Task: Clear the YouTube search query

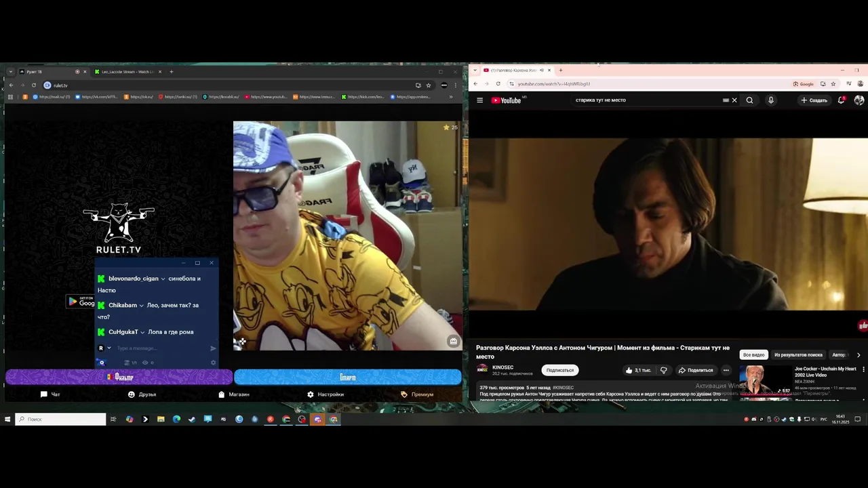Action: click(734, 100)
